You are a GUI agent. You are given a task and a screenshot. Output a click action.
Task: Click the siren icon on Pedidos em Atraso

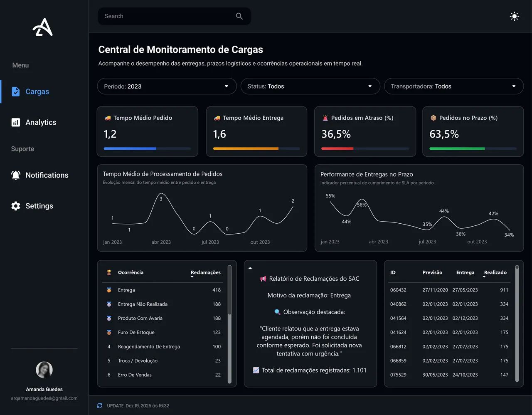325,118
